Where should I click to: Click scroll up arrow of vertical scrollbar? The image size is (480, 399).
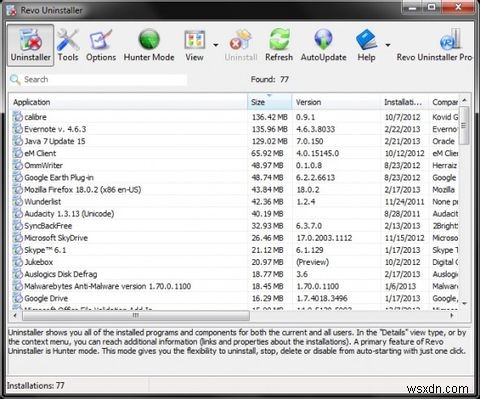464,100
